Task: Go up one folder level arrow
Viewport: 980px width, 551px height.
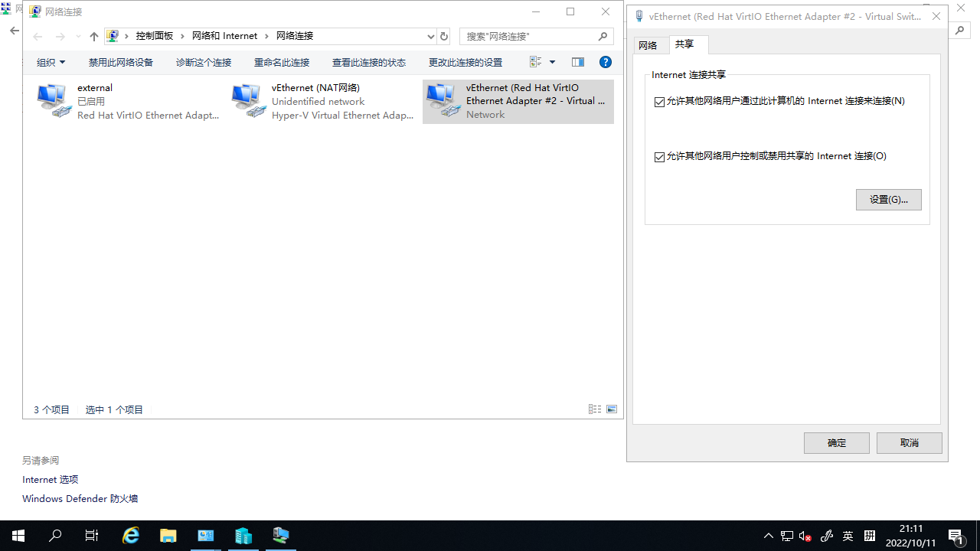Action: pyautogui.click(x=94, y=36)
